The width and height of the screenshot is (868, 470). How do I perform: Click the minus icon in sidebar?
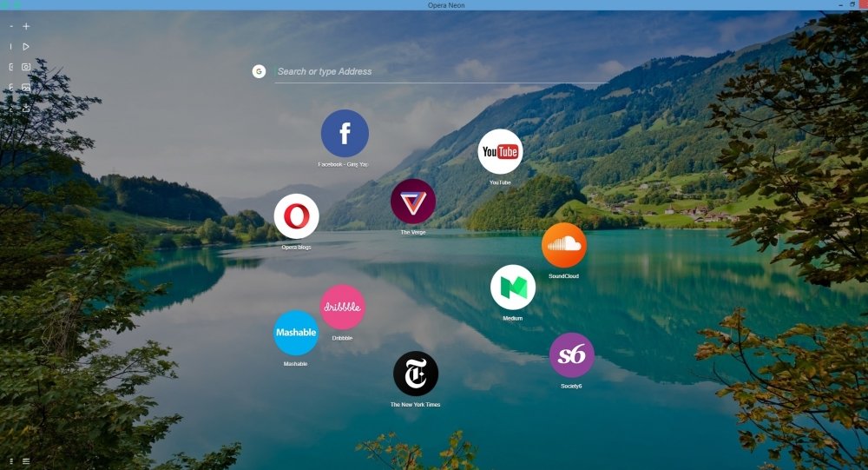11,26
